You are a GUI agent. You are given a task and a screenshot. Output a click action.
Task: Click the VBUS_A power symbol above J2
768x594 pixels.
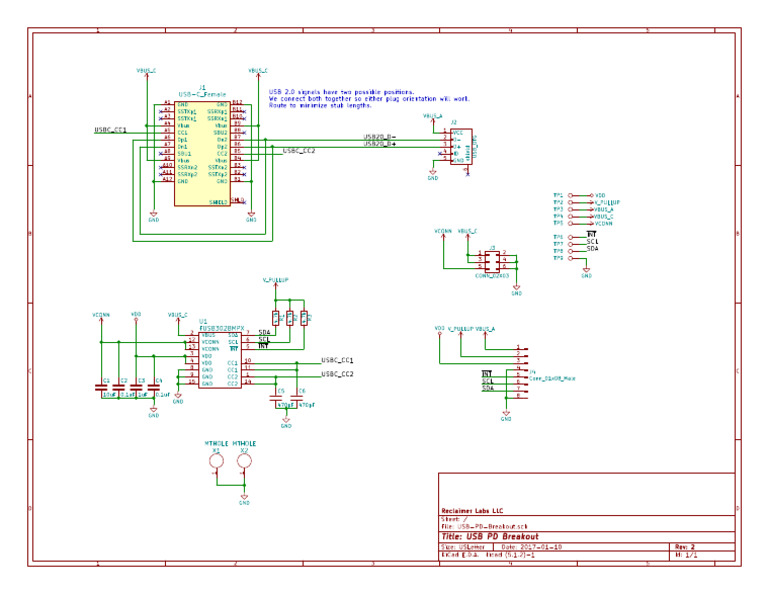(433, 117)
